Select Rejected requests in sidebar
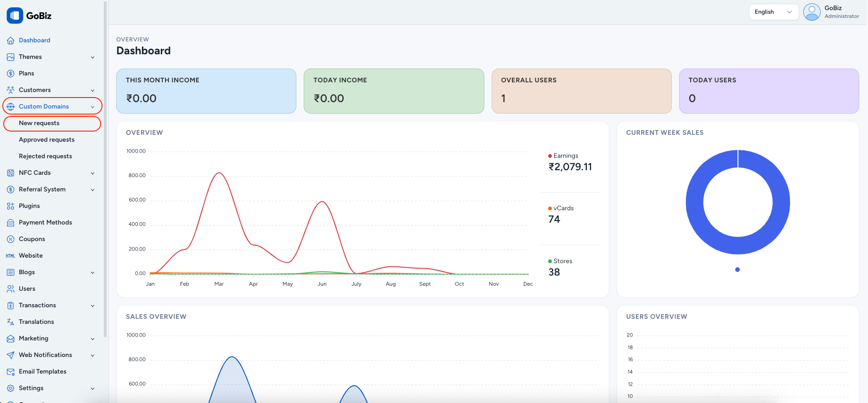Screen dimensions: 868x403 click(45, 156)
